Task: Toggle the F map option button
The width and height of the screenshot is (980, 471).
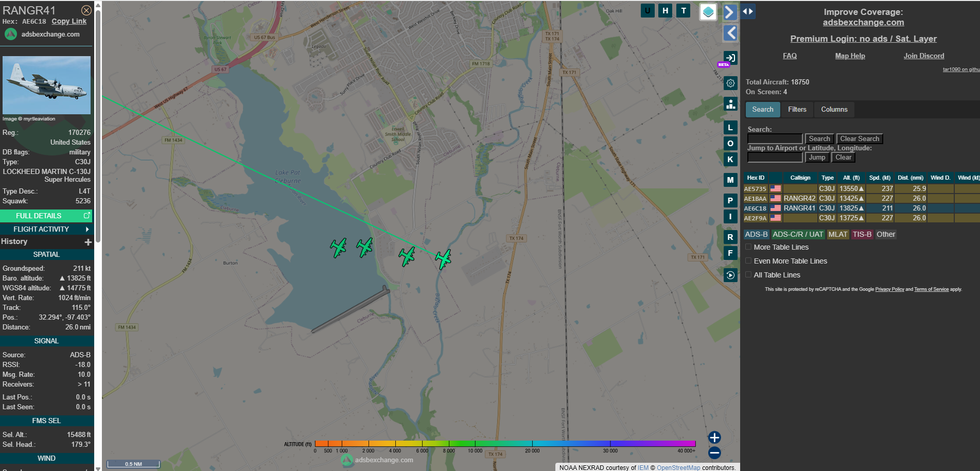Action: pos(730,253)
